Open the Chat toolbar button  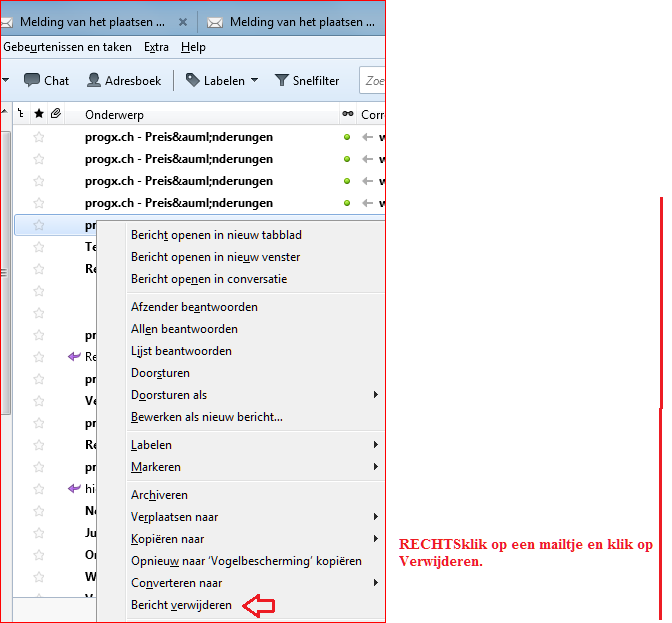46,80
